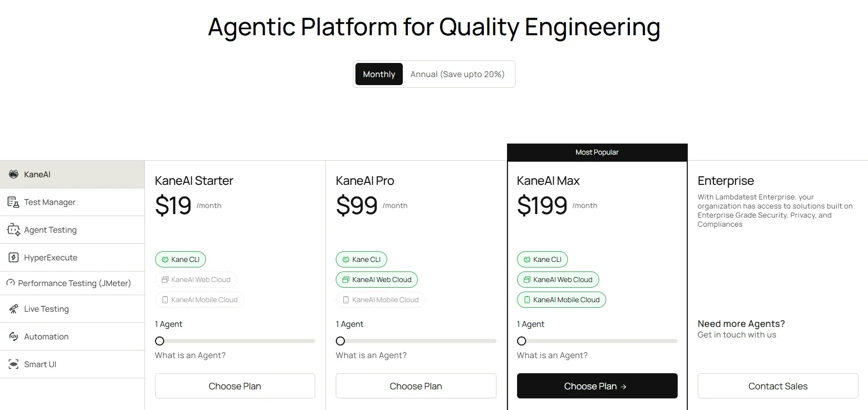Open the KaneAI pricing tab
Screen dimensions: 868x410
click(73, 174)
